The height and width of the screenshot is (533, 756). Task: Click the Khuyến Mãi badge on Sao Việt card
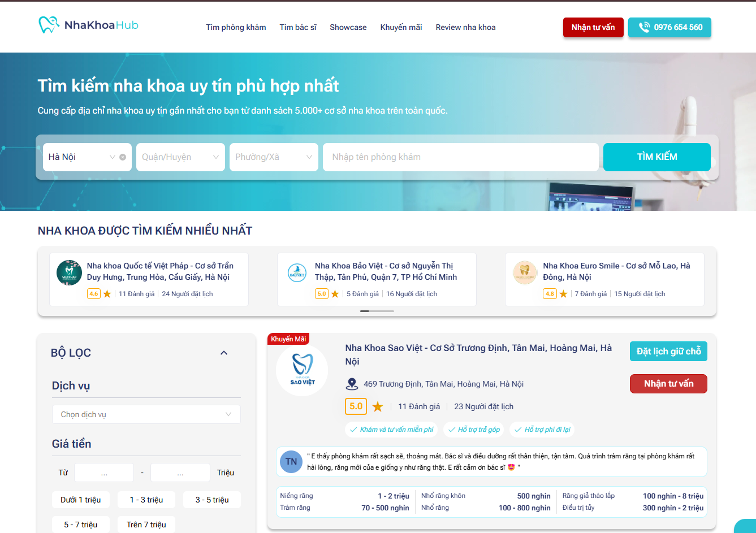coord(288,339)
